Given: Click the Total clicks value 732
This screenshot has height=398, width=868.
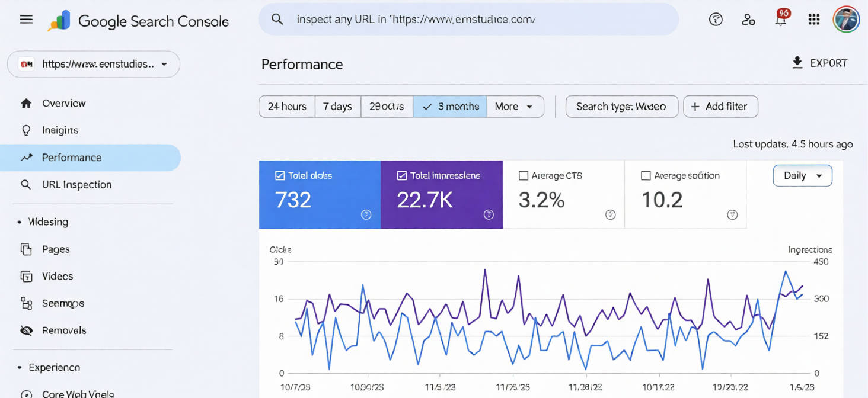Looking at the screenshot, I should click(293, 200).
